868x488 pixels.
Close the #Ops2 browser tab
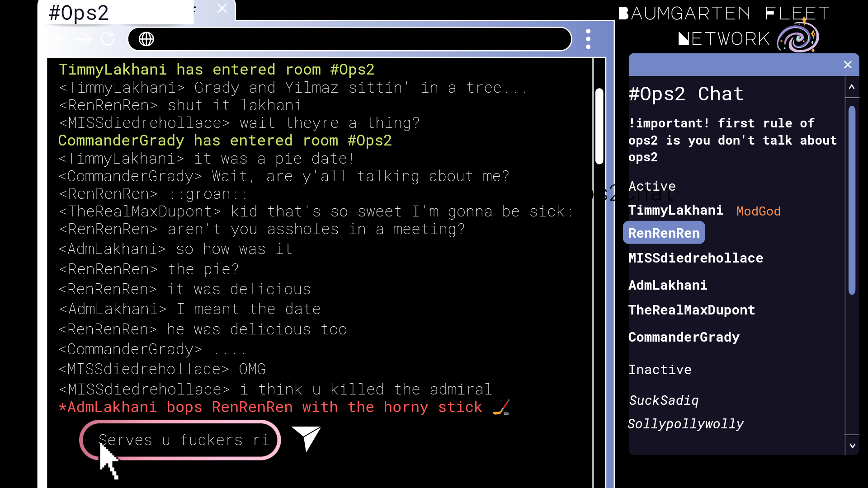(x=222, y=9)
